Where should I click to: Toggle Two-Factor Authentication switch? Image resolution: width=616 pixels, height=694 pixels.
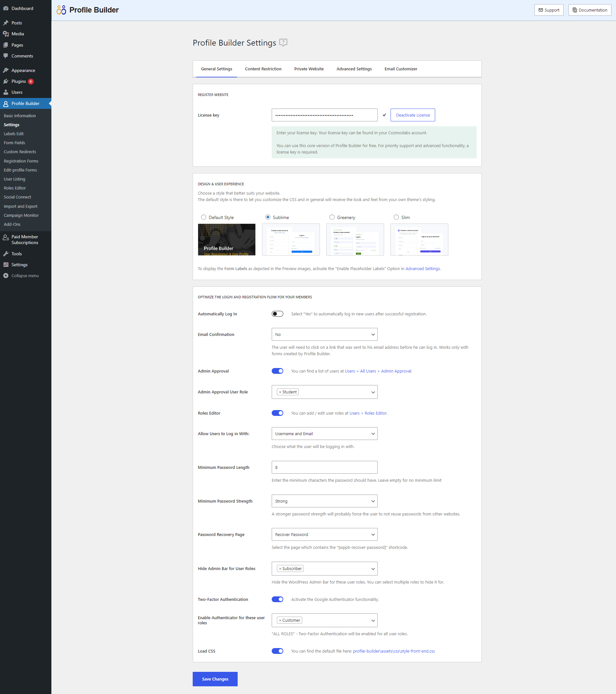277,599
